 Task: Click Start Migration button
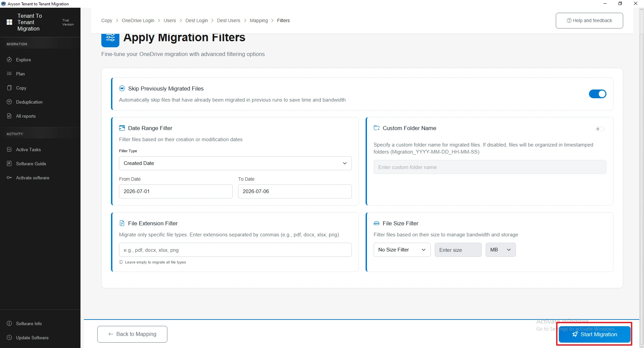pos(595,334)
